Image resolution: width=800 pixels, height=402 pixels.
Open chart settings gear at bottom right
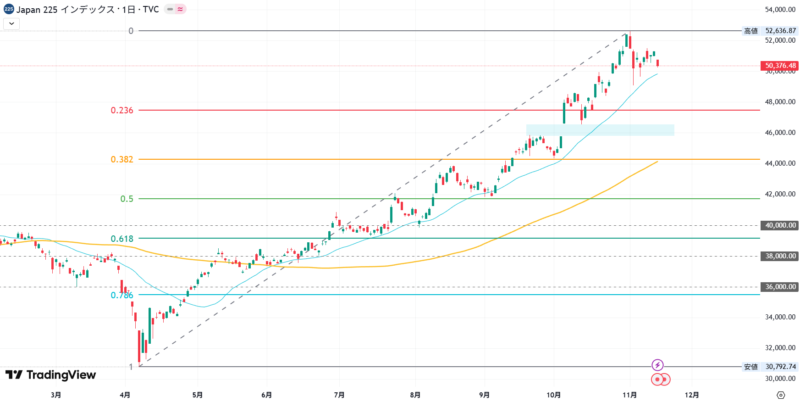point(780,394)
